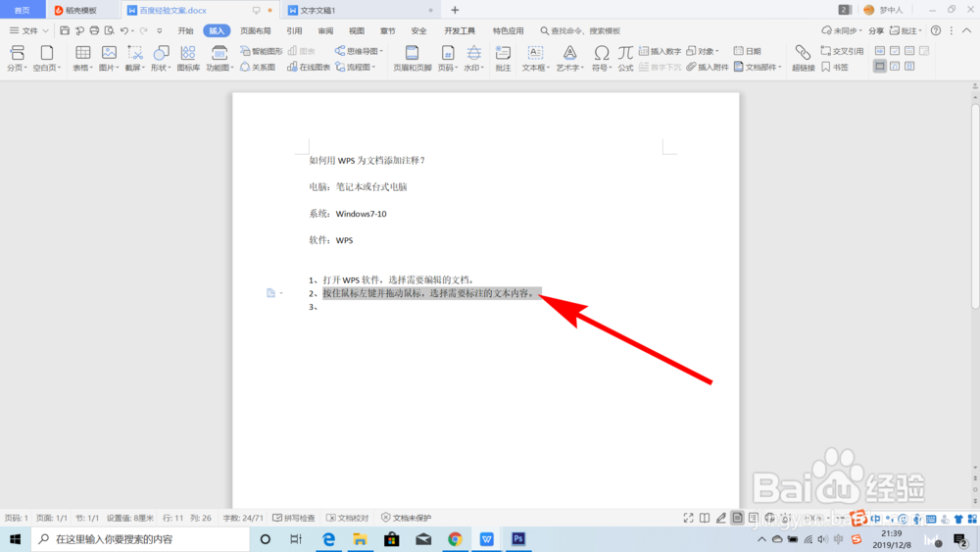Switch to the Page Layout (页面布局) tab
Screen dimensions: 980x552
pyautogui.click(x=256, y=30)
